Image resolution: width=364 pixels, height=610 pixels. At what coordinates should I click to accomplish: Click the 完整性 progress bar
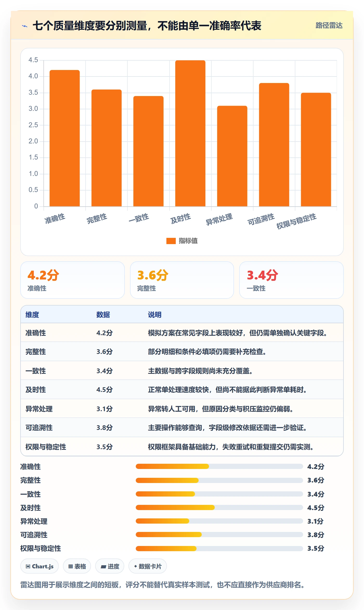(x=219, y=480)
